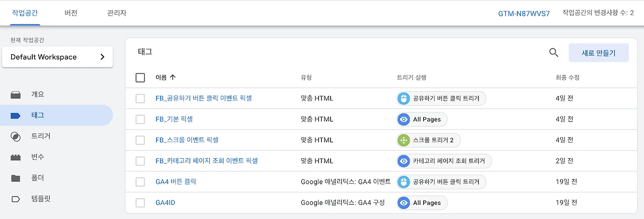The image size is (644, 219).
Task: Expand the Default Workspace selector chevron
Action: point(103,57)
